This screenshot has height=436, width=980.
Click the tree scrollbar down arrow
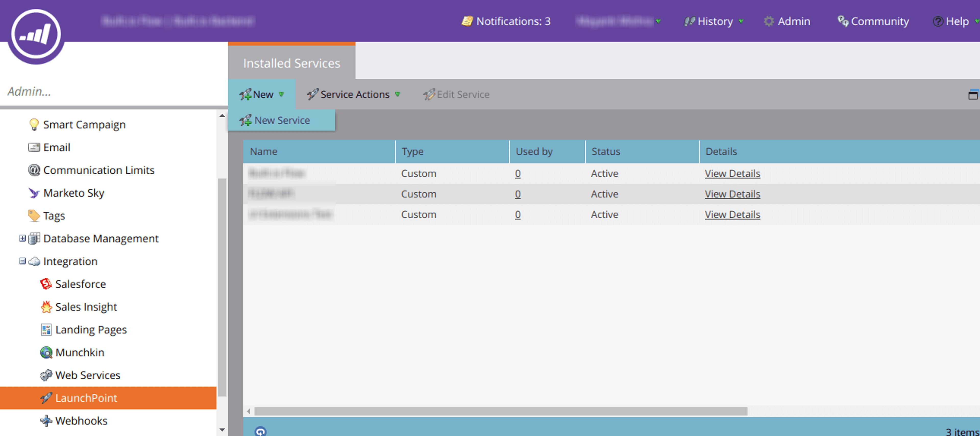click(222, 430)
